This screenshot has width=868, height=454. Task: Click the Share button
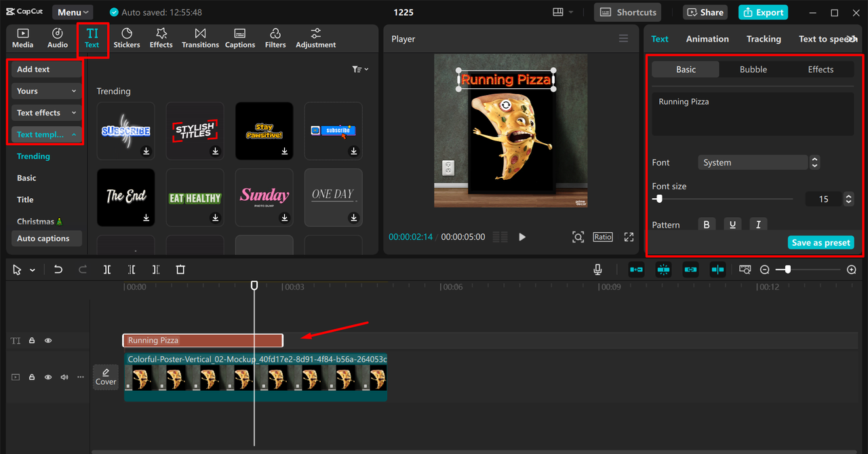(x=705, y=12)
